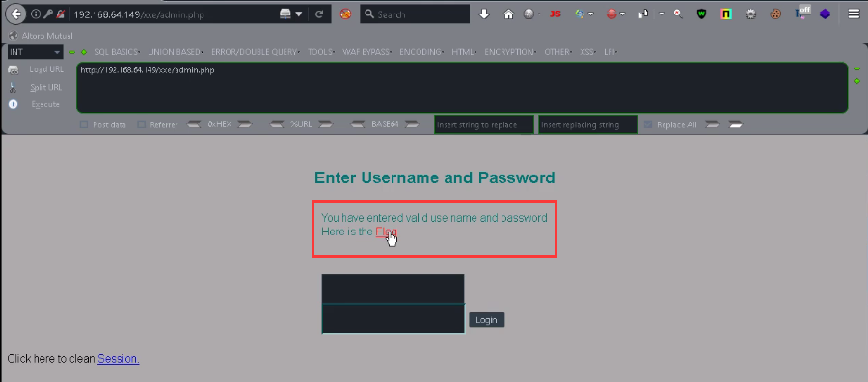Reload the page with the refresh icon
The height and width of the screenshot is (382, 868).
point(319,14)
